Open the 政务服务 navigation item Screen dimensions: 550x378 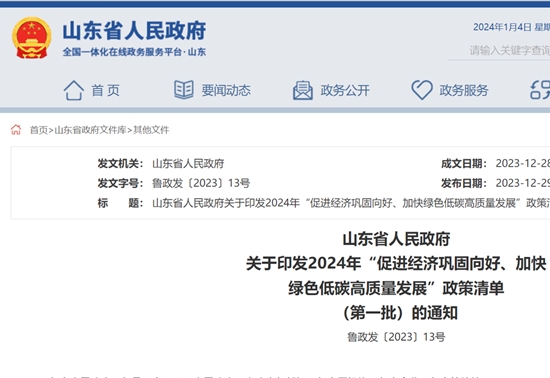tap(464, 90)
